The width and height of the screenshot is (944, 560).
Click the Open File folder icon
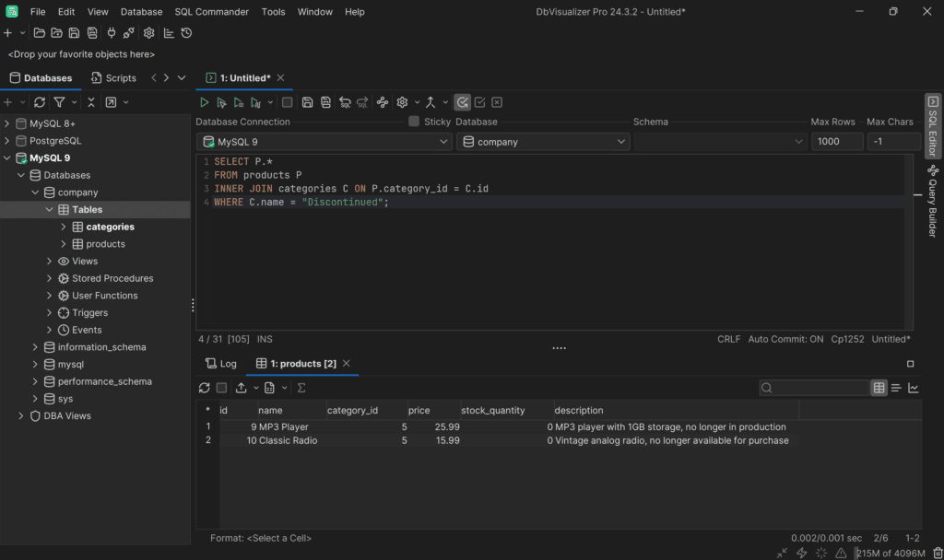coord(39,33)
